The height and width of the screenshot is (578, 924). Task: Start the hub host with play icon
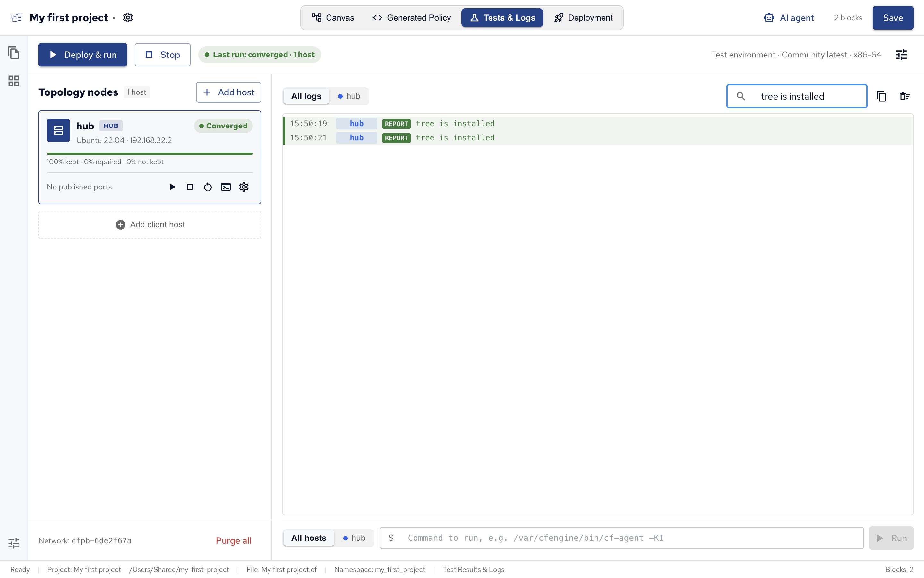[172, 187]
